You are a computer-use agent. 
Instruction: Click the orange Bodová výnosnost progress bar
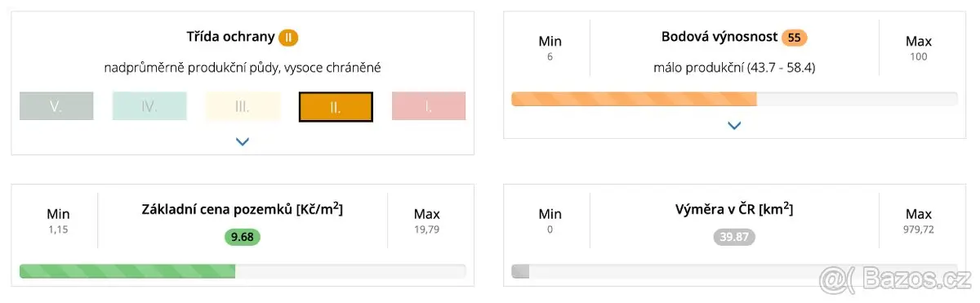coord(634,99)
